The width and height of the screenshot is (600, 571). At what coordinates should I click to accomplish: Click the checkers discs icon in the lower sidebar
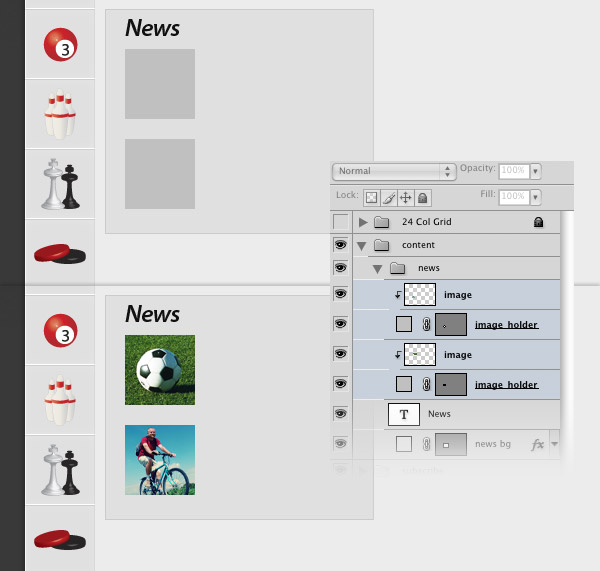(x=60, y=540)
